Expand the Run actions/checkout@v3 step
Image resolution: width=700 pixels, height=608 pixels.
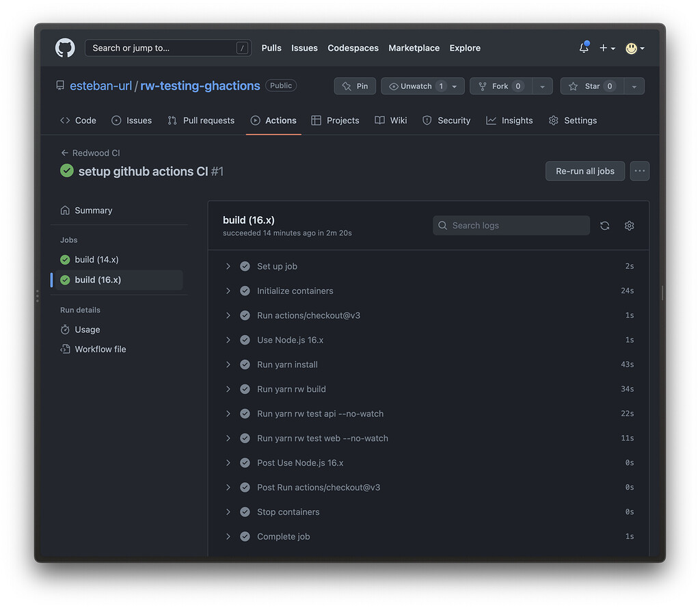coord(429,315)
